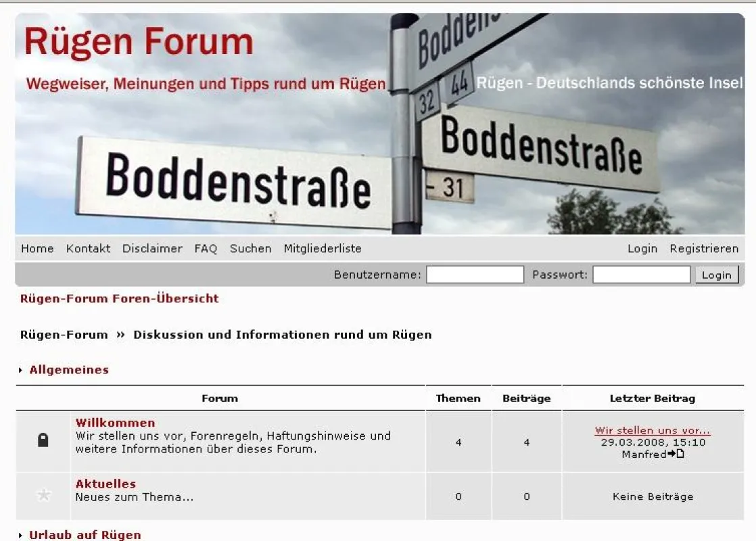This screenshot has height=541, width=756.
Task: Open the Mitgliederliste page
Action: click(x=323, y=248)
